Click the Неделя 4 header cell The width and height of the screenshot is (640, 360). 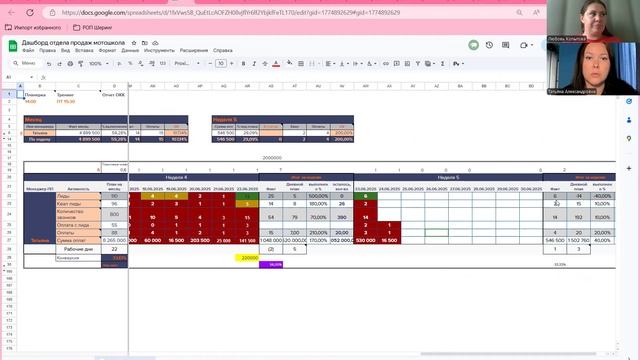pos(176,178)
